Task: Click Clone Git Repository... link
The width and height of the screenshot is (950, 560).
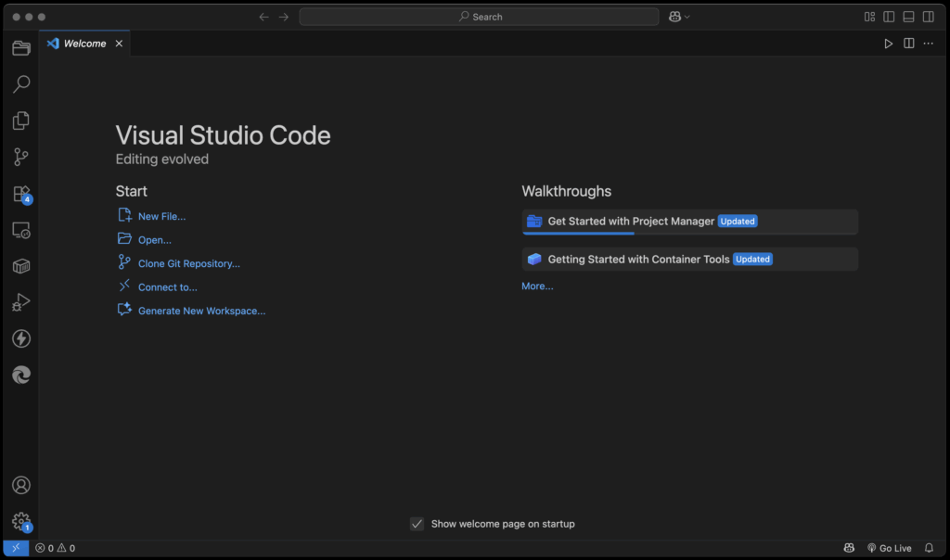Action: 189,263
